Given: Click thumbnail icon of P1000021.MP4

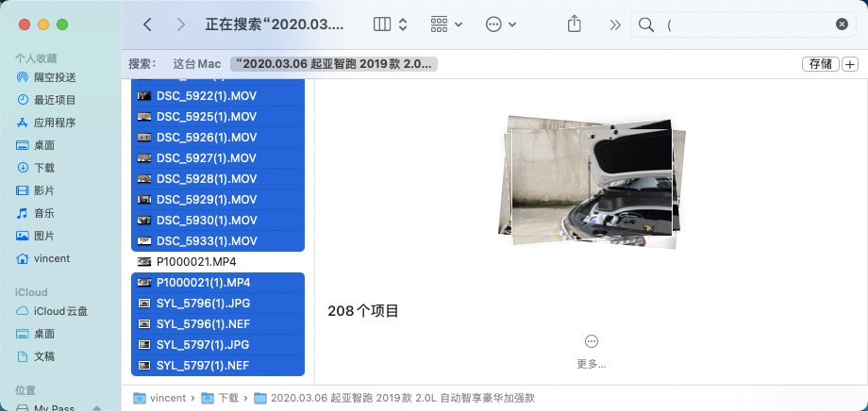Looking at the screenshot, I should pyautogui.click(x=144, y=262).
